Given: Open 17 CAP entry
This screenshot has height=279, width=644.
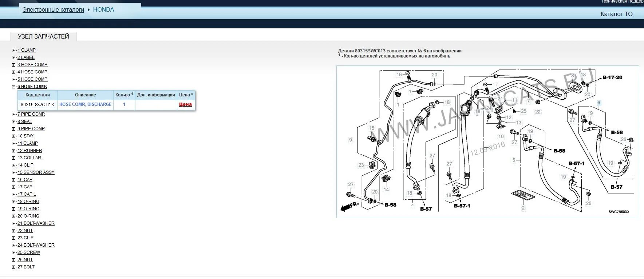Looking at the screenshot, I should point(25,187).
